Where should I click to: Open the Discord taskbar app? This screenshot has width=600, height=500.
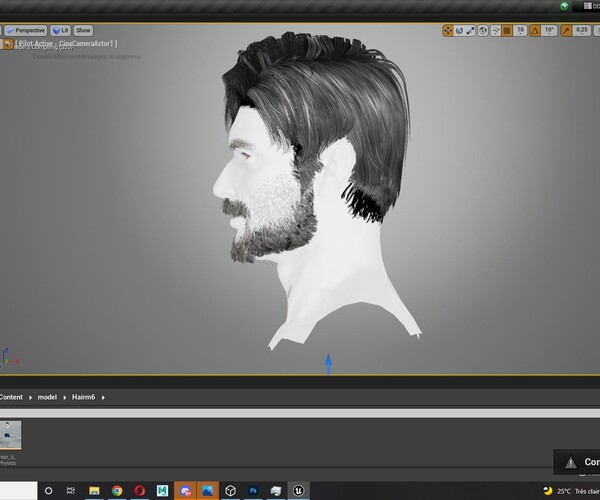click(x=185, y=490)
